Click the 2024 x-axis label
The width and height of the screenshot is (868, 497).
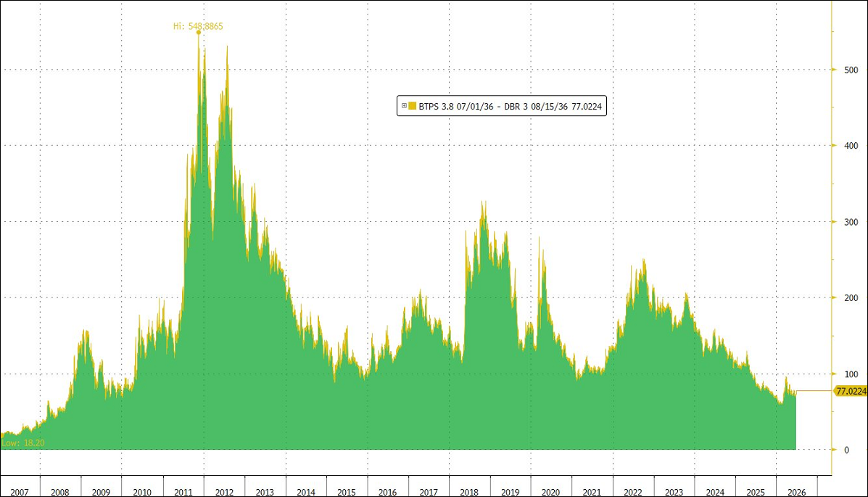715,492
